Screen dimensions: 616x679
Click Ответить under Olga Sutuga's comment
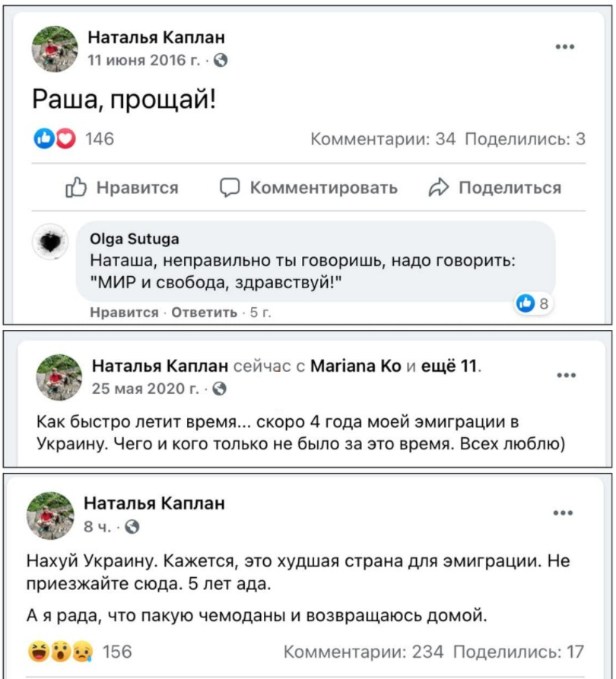(x=204, y=313)
